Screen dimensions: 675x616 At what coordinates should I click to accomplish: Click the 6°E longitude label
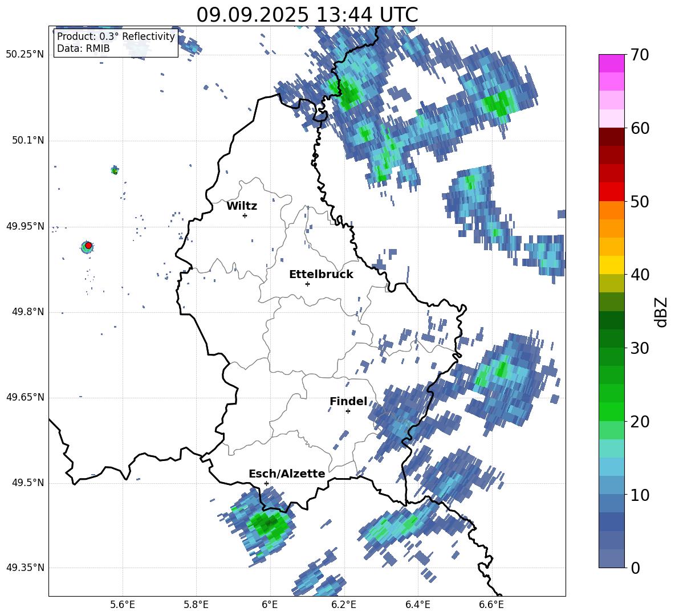(x=270, y=605)
